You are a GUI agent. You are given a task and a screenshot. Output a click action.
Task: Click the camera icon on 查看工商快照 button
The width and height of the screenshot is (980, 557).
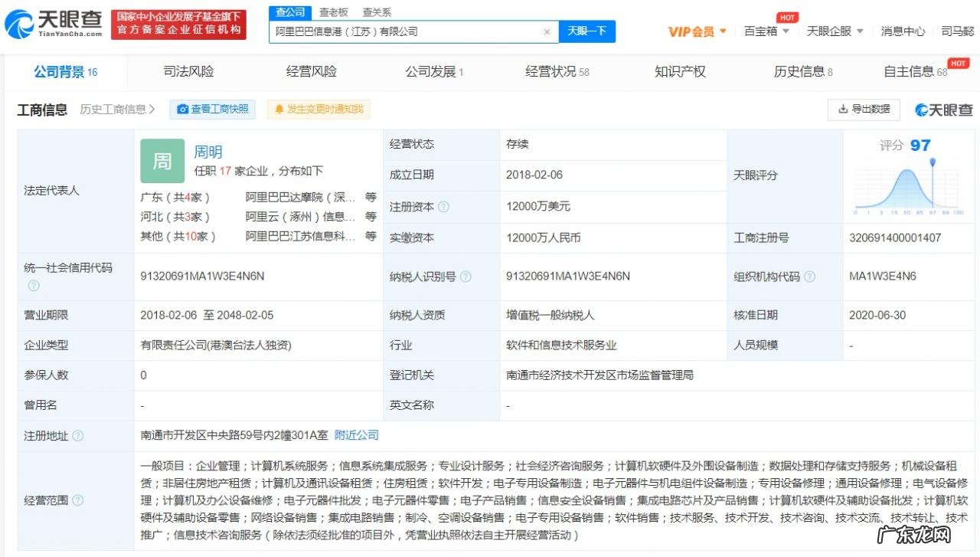click(184, 110)
